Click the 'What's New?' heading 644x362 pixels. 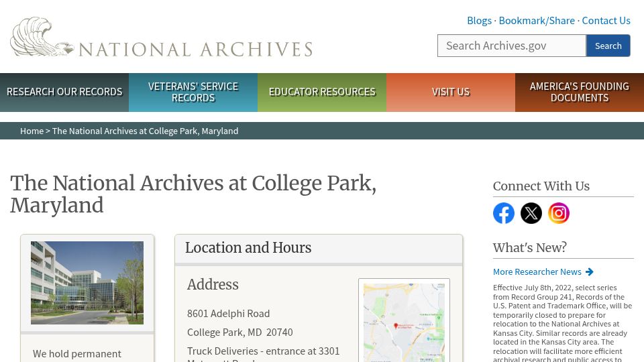pos(530,247)
